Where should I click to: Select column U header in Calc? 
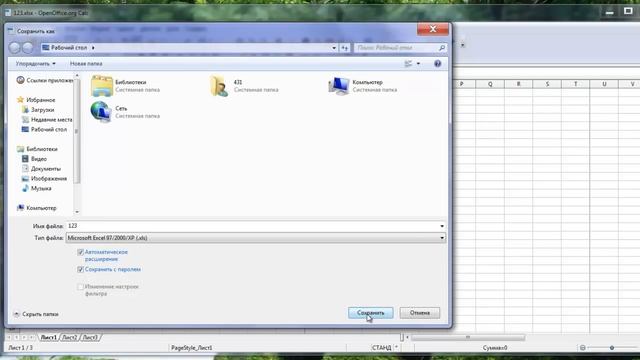click(x=604, y=84)
